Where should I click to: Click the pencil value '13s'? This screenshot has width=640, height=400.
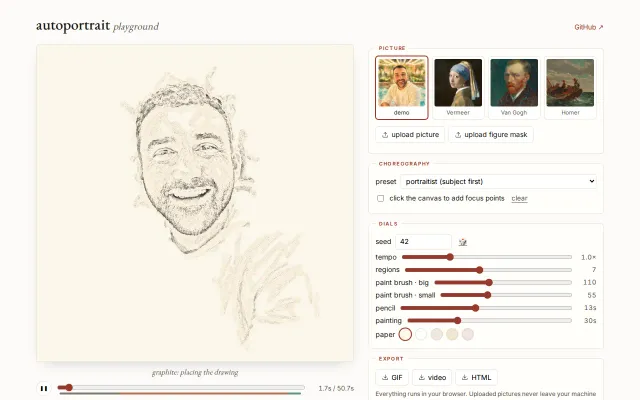point(590,308)
